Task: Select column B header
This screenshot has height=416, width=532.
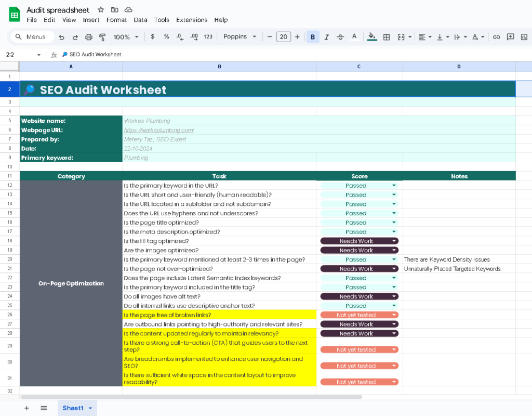Action: [x=220, y=67]
